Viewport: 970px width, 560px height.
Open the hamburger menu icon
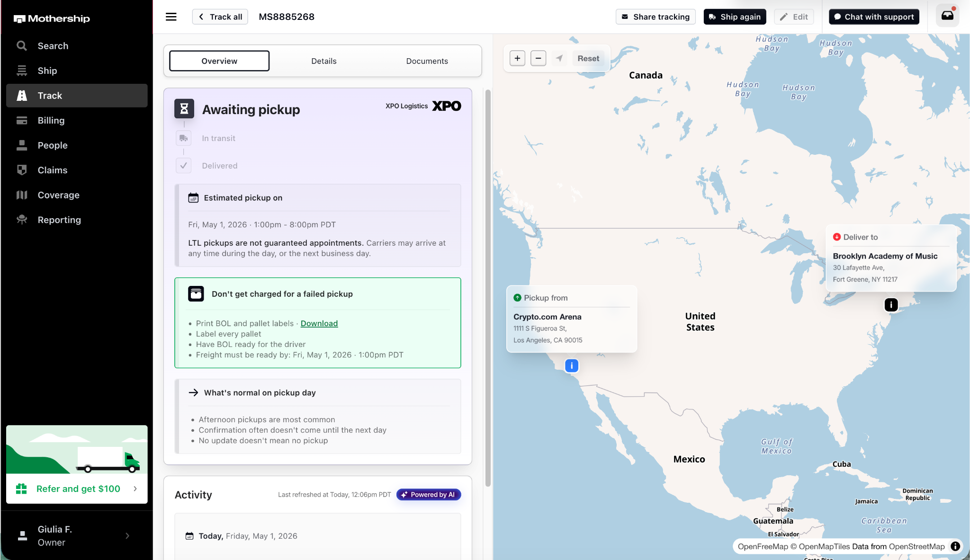click(x=171, y=17)
